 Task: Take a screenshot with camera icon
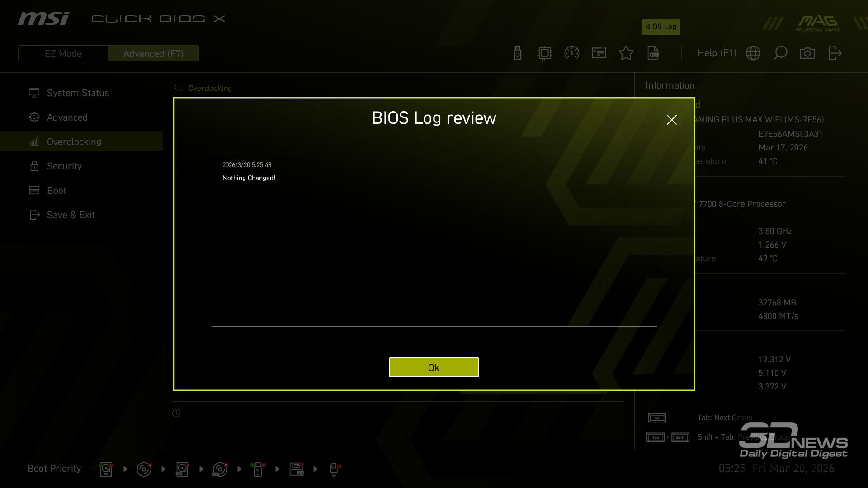[807, 53]
